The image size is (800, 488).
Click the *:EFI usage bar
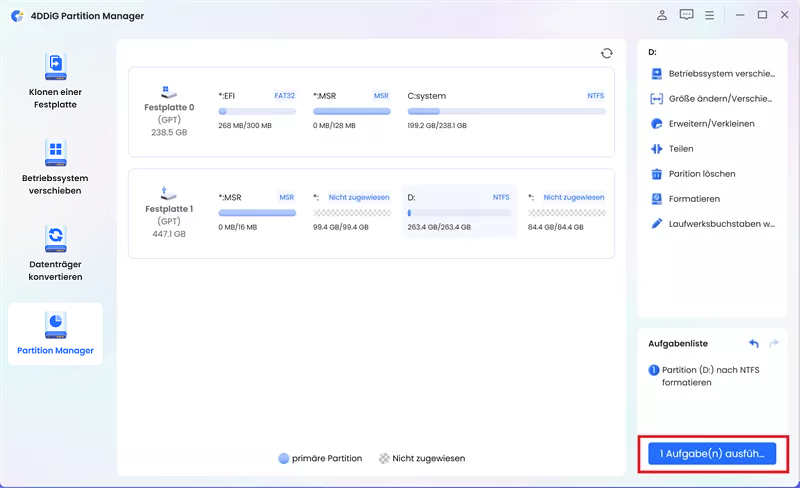click(x=257, y=111)
